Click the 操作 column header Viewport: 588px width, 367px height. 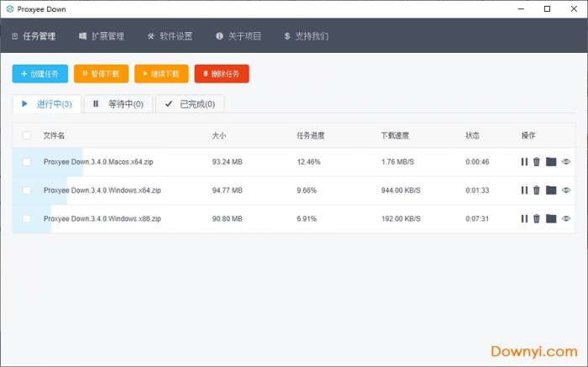(x=528, y=135)
